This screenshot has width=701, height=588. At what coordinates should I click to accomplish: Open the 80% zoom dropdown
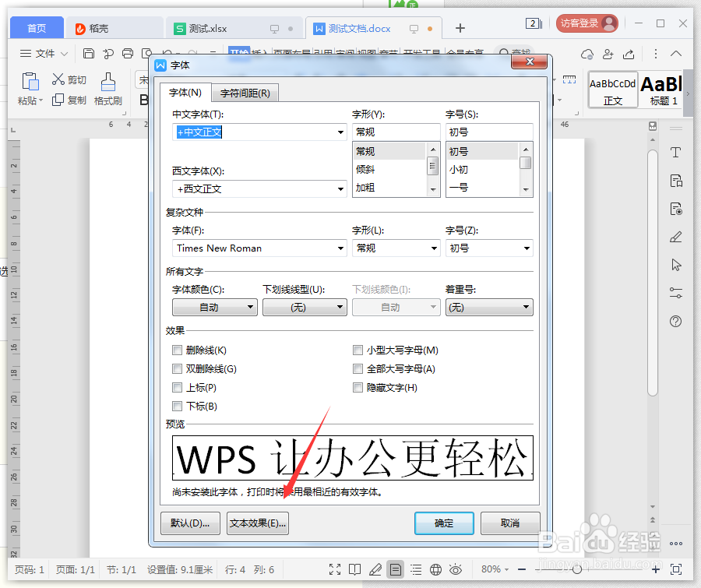pyautogui.click(x=497, y=569)
